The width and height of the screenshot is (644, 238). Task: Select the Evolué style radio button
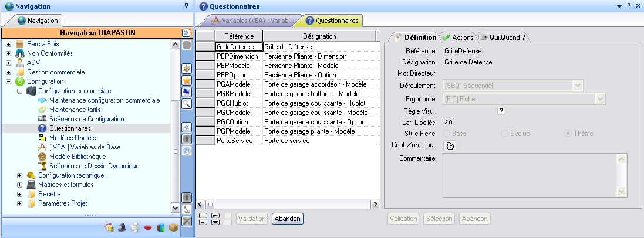point(504,134)
